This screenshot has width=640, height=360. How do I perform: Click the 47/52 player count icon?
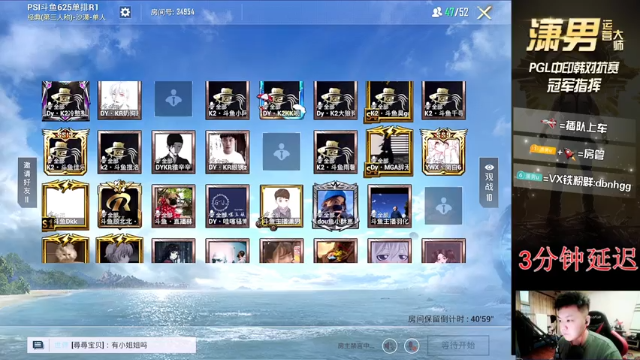tap(437, 12)
